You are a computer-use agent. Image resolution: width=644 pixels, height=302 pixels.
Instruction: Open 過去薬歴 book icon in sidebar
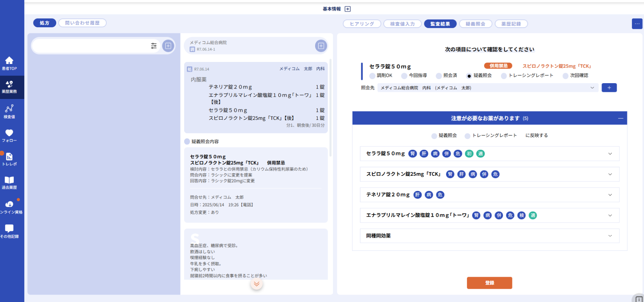[9, 180]
